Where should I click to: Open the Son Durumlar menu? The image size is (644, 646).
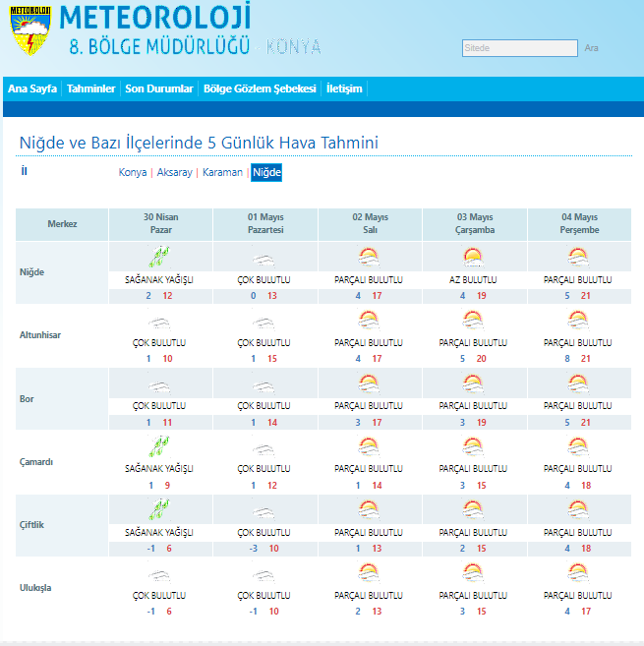tap(159, 88)
